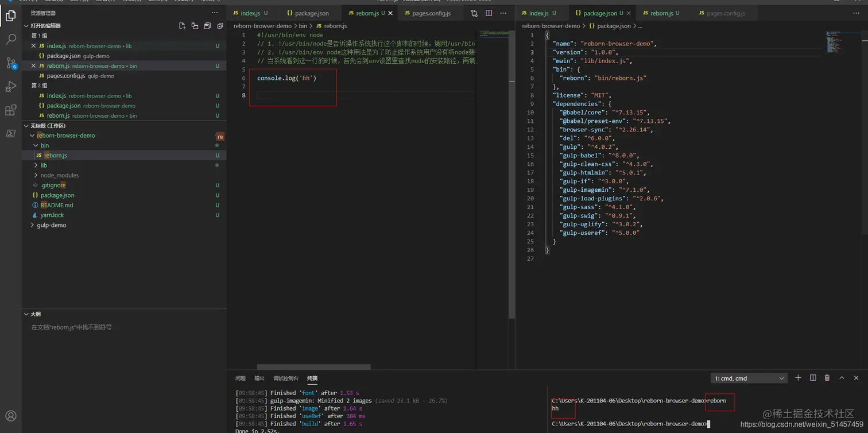Open the Accounts icon at bottom of activity bar
The height and width of the screenshot is (433, 868).
[x=10, y=416]
